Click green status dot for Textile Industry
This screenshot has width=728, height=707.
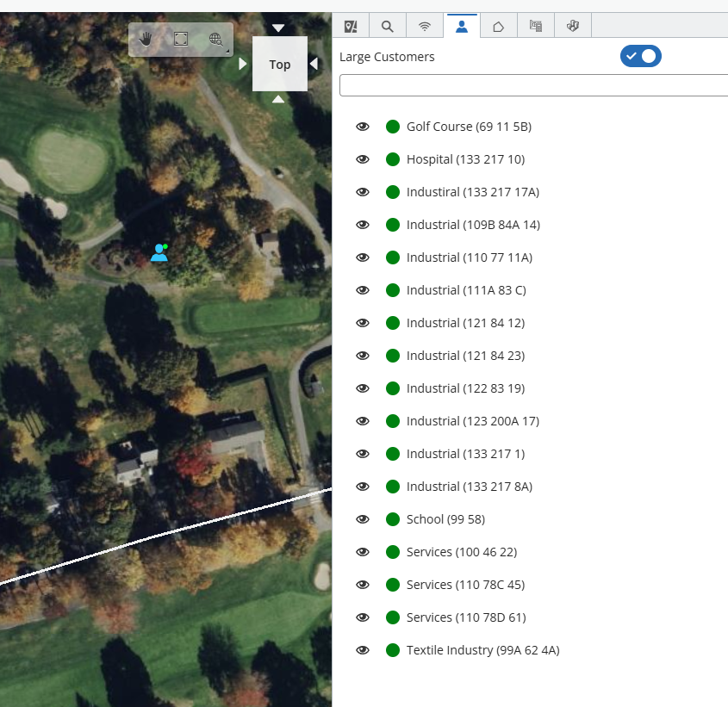(393, 650)
